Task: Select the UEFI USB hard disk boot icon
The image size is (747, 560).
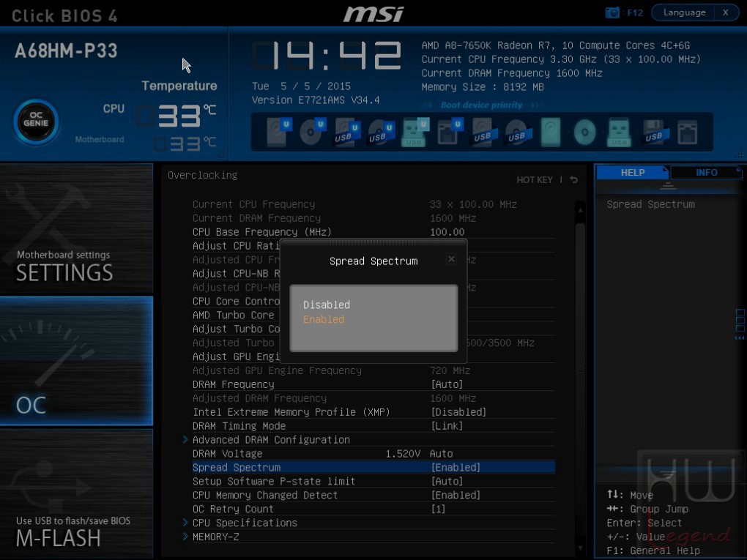Action: coord(347,132)
